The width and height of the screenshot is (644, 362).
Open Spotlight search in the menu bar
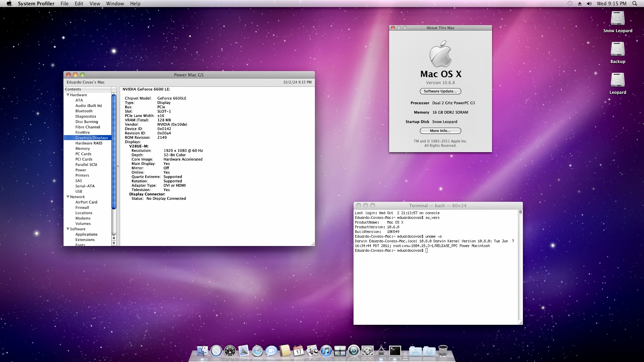tap(634, 4)
